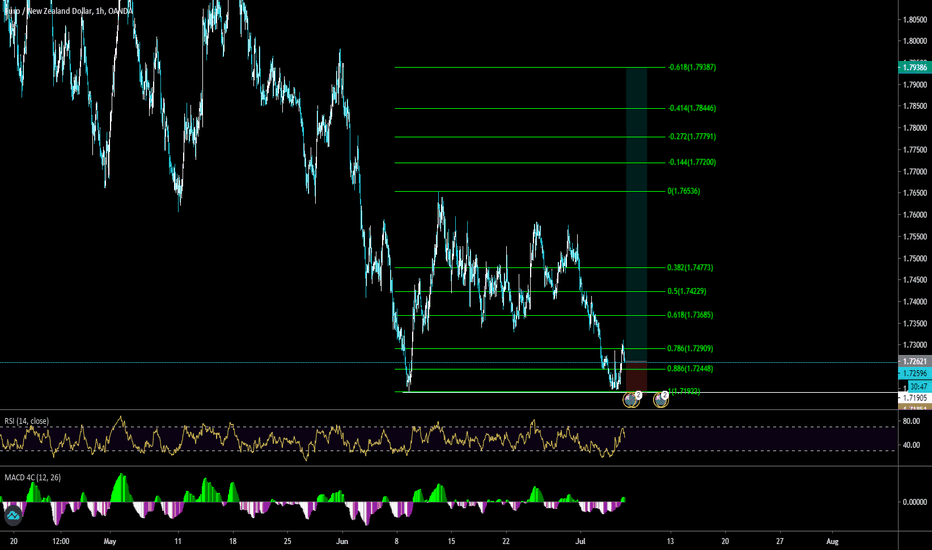Click the white 1.71905 price tag
The image size is (932, 550).
(x=914, y=398)
